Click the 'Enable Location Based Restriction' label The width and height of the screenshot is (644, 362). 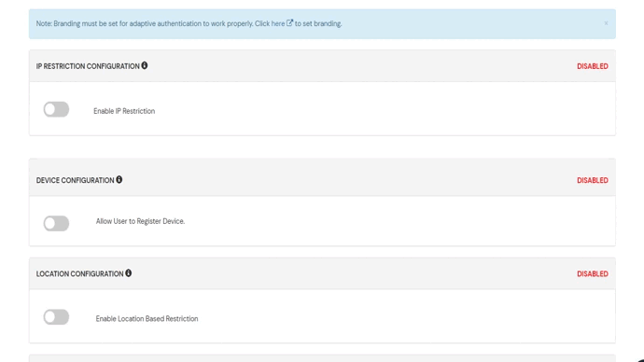[147, 319]
